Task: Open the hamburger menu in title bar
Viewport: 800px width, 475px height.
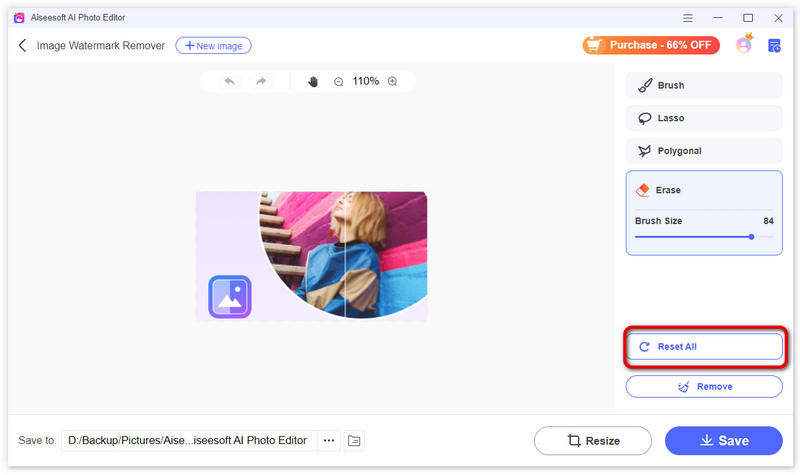Action: tap(688, 18)
